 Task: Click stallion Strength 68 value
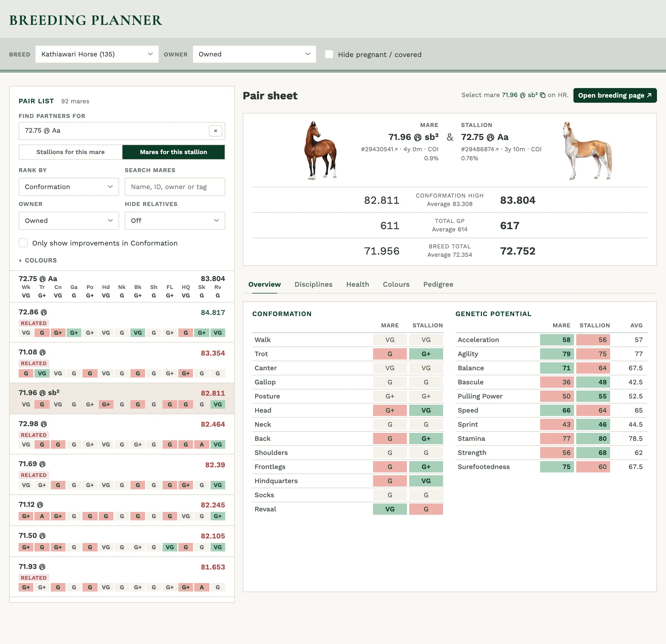(x=593, y=453)
